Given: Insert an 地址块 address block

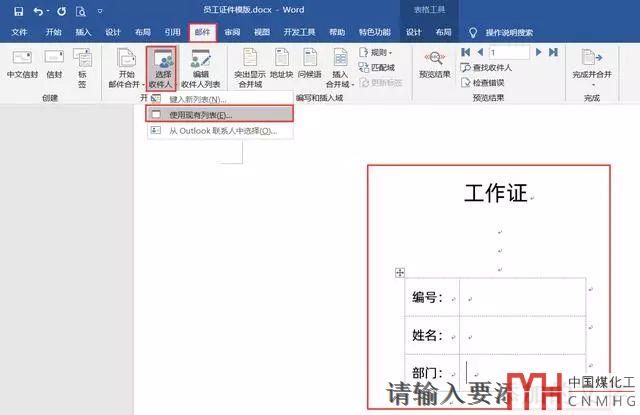Looking at the screenshot, I should (281, 64).
